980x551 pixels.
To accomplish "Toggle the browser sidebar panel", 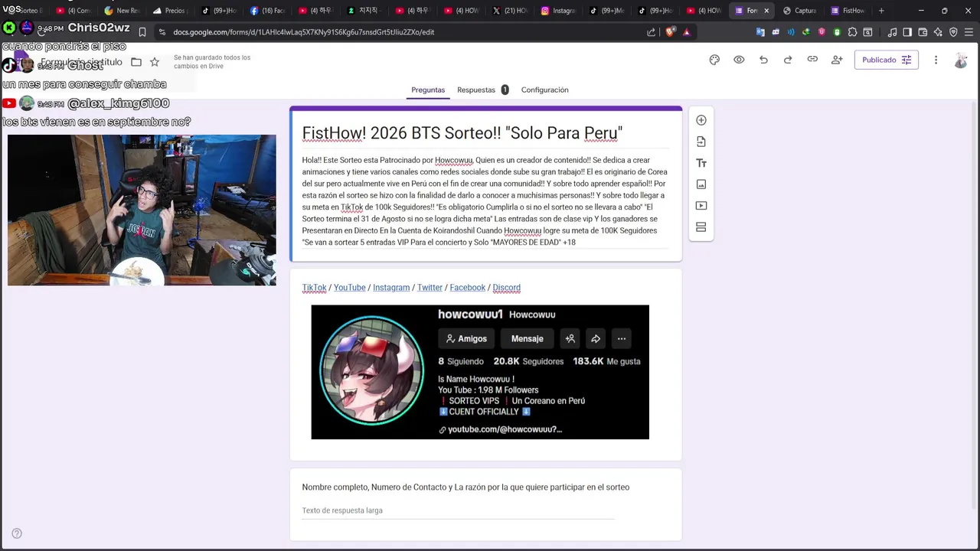I will click(x=907, y=32).
